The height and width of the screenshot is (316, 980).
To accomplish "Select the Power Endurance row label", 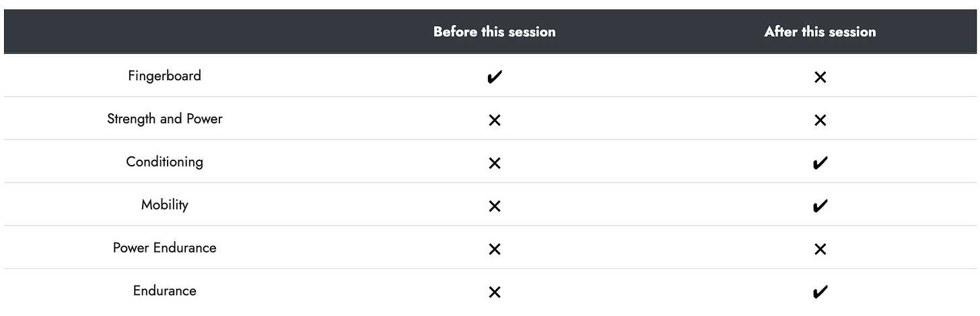I will click(x=164, y=248).
